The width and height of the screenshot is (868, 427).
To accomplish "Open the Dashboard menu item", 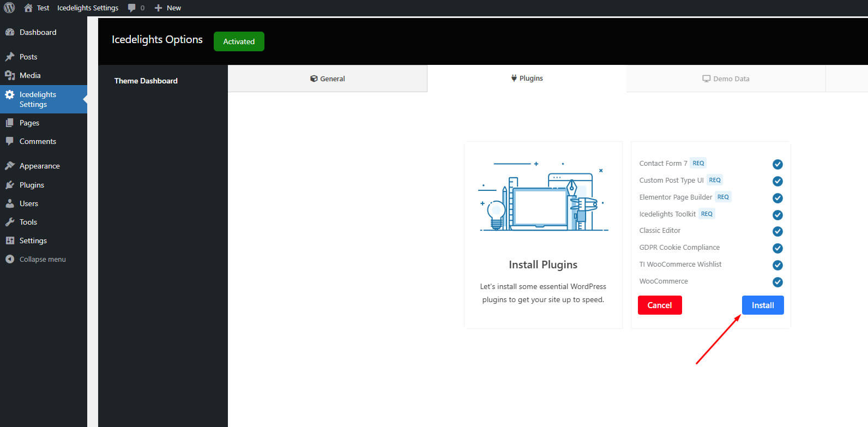I will 44,32.
